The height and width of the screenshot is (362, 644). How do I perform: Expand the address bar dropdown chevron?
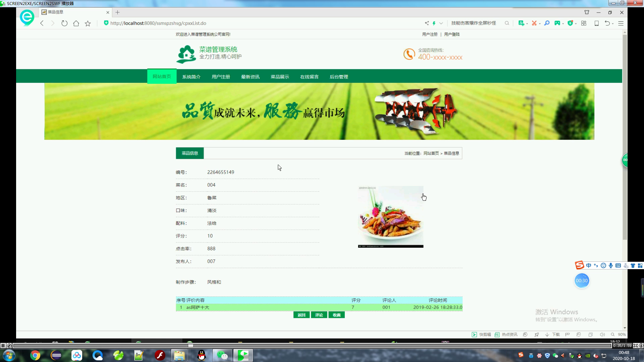coord(441,23)
